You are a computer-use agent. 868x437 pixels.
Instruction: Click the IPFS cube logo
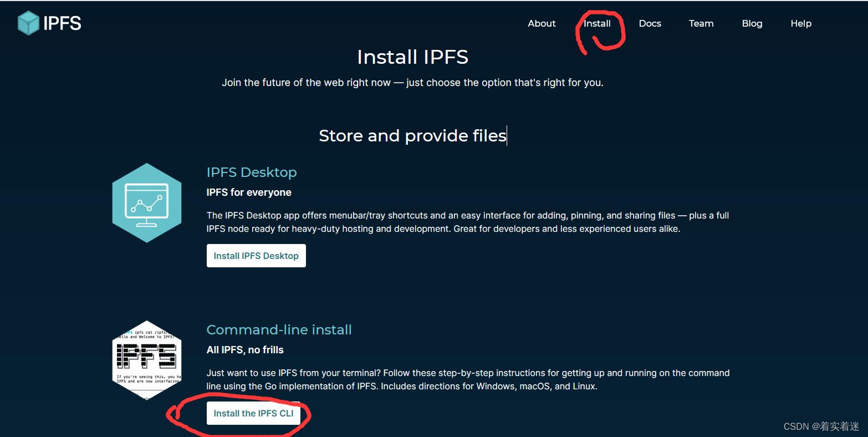tap(28, 23)
